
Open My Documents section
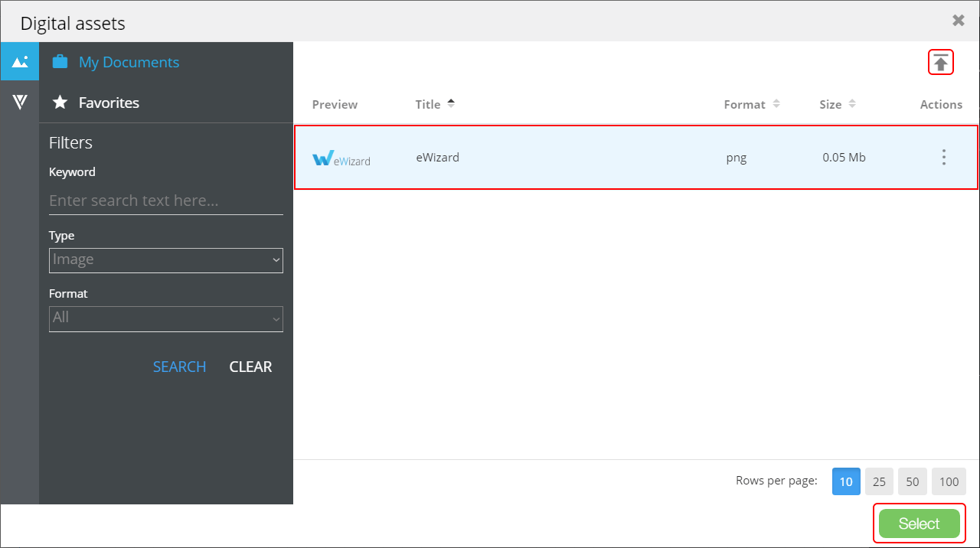(129, 62)
